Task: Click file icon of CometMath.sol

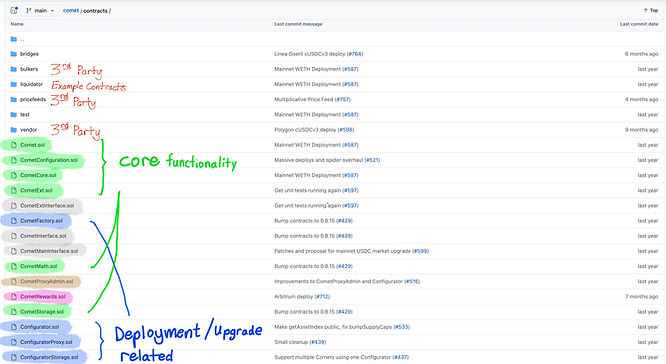Action: click(14, 266)
